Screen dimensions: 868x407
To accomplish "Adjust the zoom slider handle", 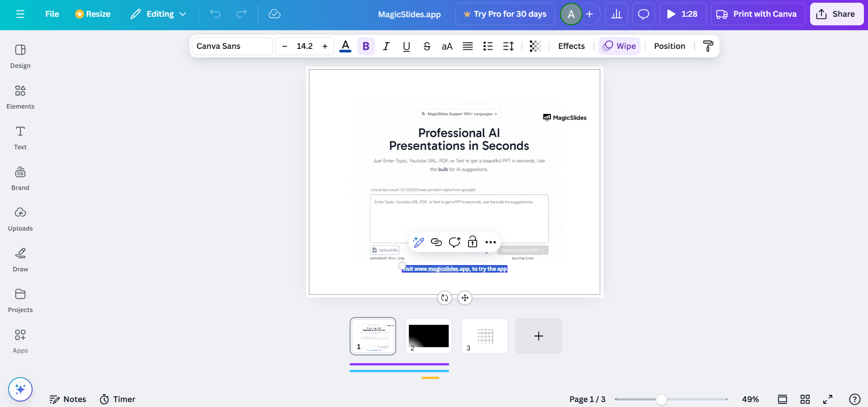I will pyautogui.click(x=661, y=399).
